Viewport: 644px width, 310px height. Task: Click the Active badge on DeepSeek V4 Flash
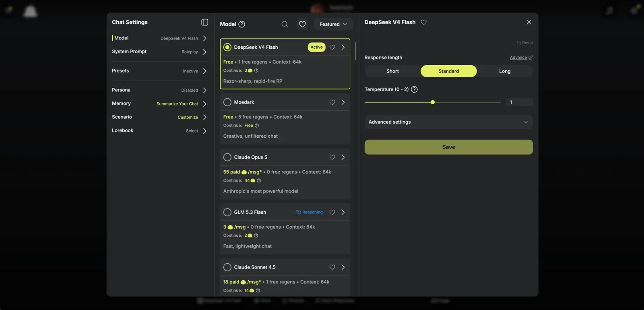tap(316, 47)
